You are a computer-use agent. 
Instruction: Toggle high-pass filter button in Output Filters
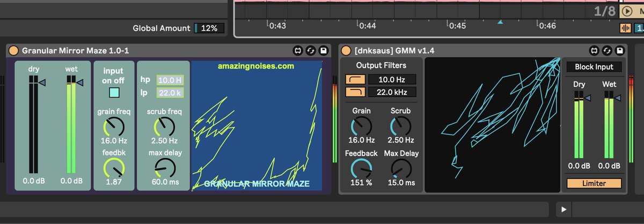[355, 79]
